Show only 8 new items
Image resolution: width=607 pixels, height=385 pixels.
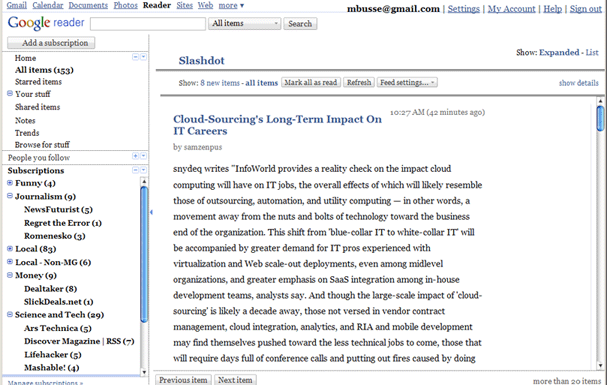[x=220, y=83]
